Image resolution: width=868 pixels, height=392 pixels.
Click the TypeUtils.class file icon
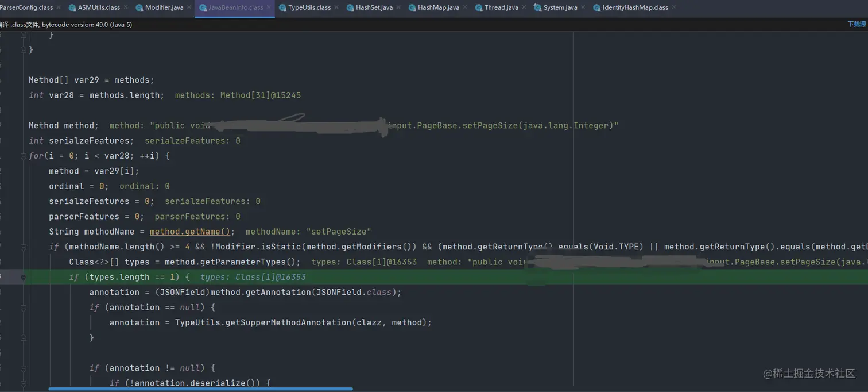282,7
